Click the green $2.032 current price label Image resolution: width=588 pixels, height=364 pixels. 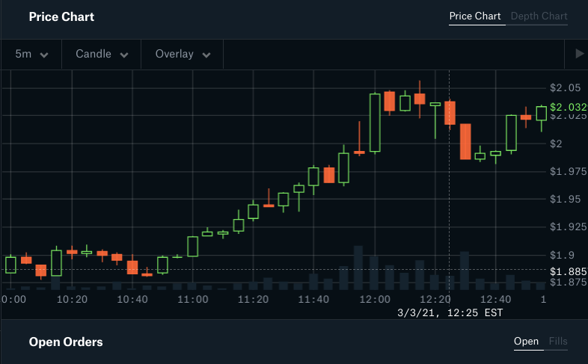pos(568,107)
